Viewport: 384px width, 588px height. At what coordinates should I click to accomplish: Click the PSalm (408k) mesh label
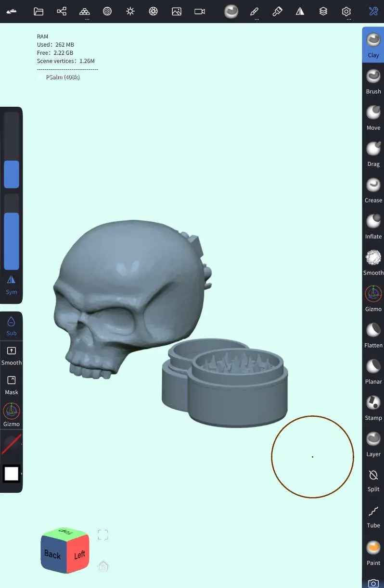63,77
